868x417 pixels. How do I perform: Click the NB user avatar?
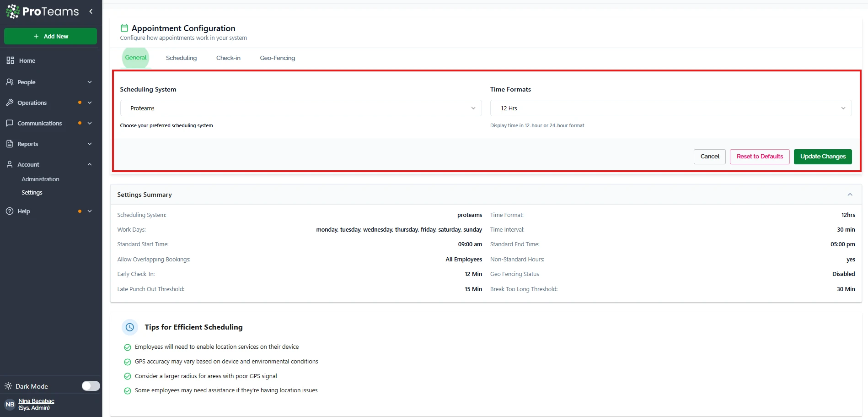click(10, 405)
